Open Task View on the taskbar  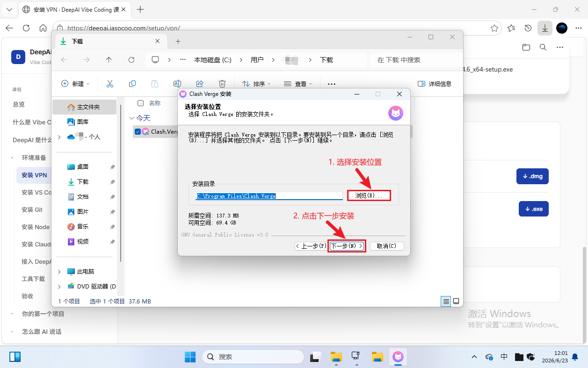pos(316,357)
